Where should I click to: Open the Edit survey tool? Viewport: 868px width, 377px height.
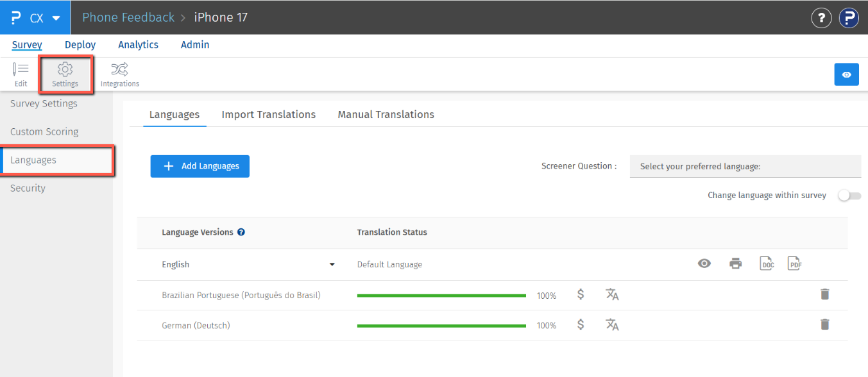21,74
